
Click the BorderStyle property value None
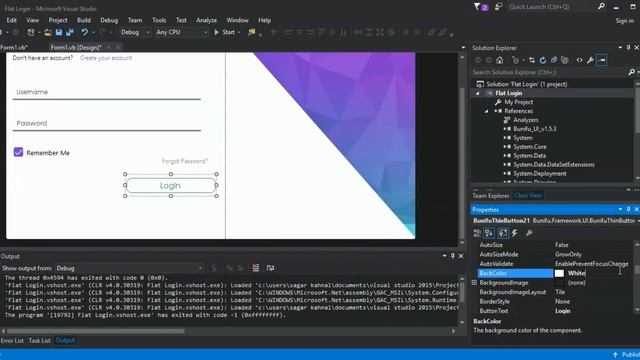562,302
